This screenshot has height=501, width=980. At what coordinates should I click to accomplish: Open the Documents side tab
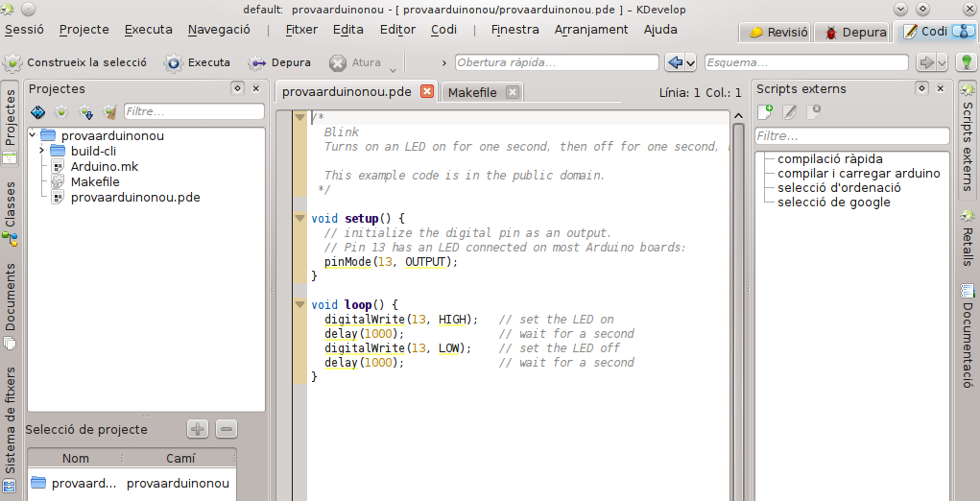click(11, 305)
